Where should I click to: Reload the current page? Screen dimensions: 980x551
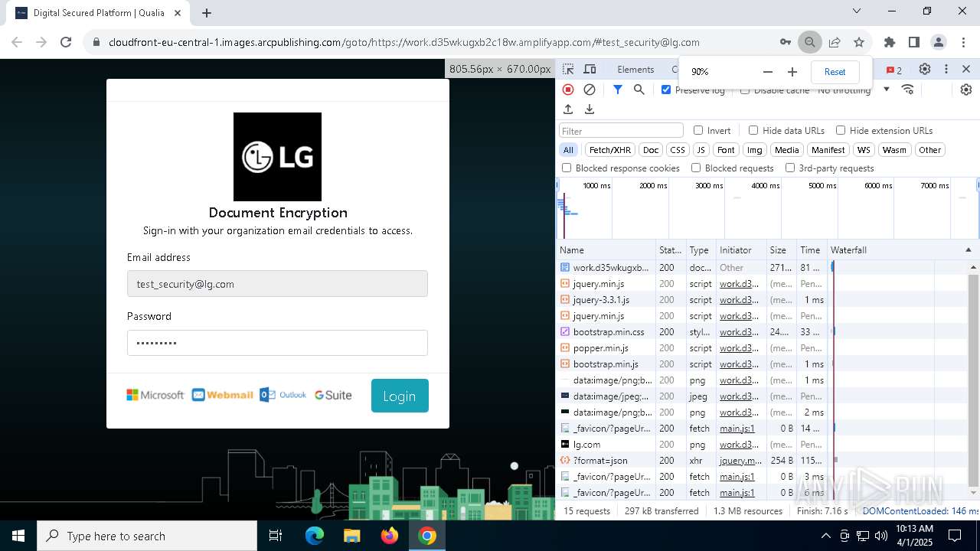coord(66,42)
